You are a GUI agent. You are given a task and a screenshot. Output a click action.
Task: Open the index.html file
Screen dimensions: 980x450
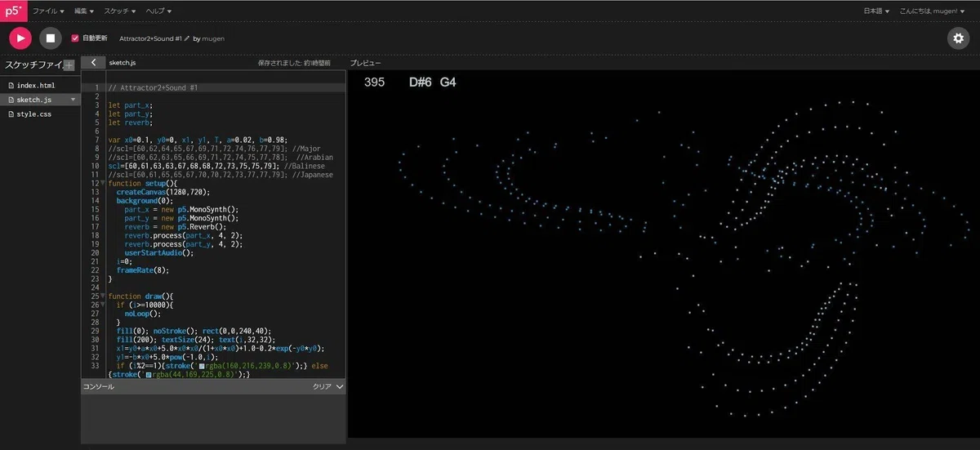[x=36, y=85]
